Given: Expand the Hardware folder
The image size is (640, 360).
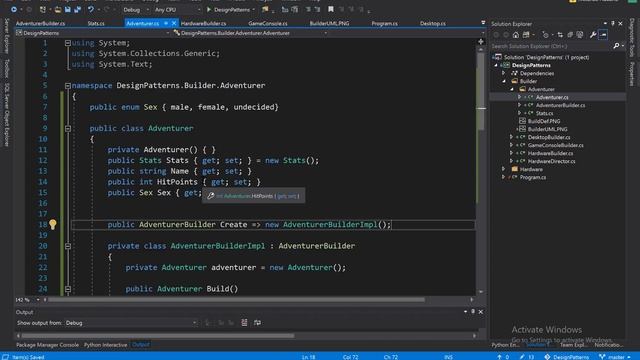Looking at the screenshot, I should point(504,169).
